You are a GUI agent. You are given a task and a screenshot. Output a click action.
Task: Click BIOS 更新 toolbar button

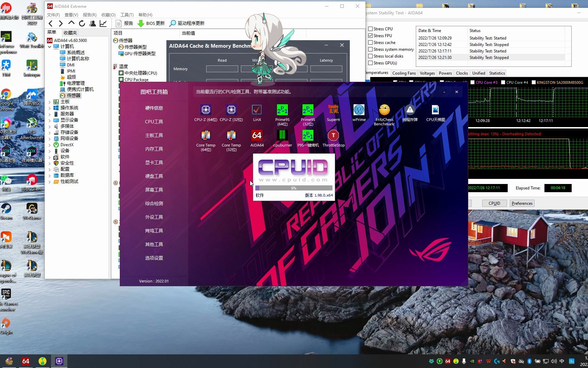point(151,23)
